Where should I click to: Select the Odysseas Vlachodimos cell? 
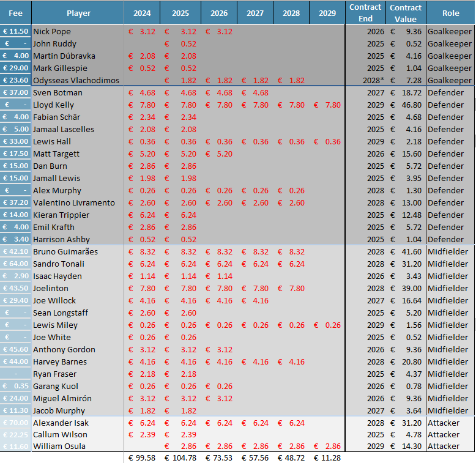coord(78,80)
